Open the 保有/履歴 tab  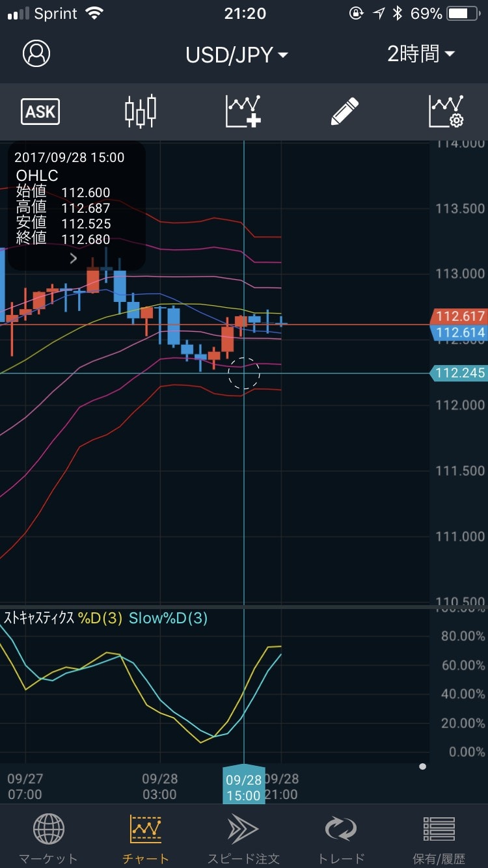tap(439, 839)
